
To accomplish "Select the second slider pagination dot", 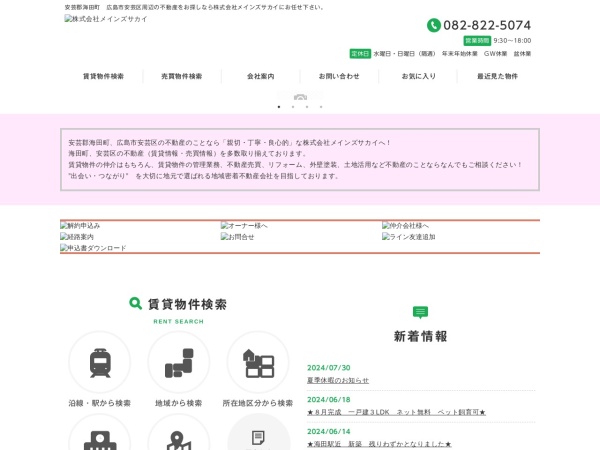I will coord(293,107).
